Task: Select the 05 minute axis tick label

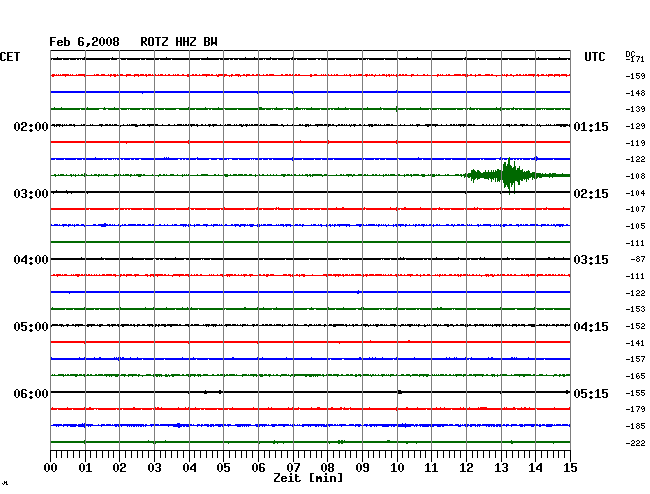Action: click(x=223, y=468)
